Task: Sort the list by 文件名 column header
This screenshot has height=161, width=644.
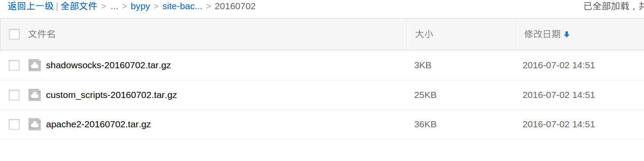Action: (x=42, y=34)
